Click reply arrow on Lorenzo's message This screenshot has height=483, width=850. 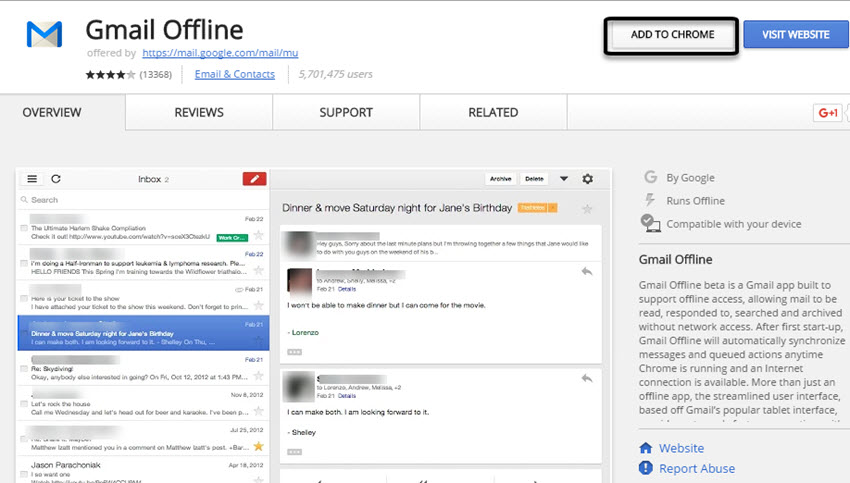tap(587, 271)
